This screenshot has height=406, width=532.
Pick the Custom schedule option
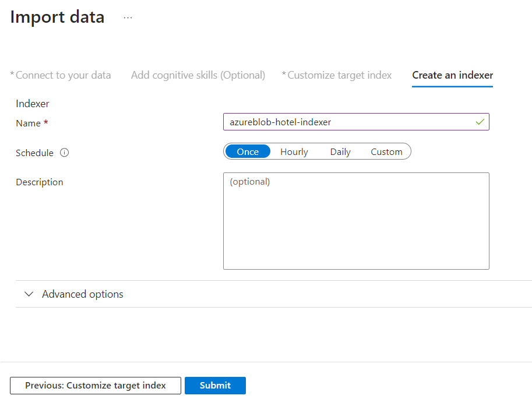[386, 151]
